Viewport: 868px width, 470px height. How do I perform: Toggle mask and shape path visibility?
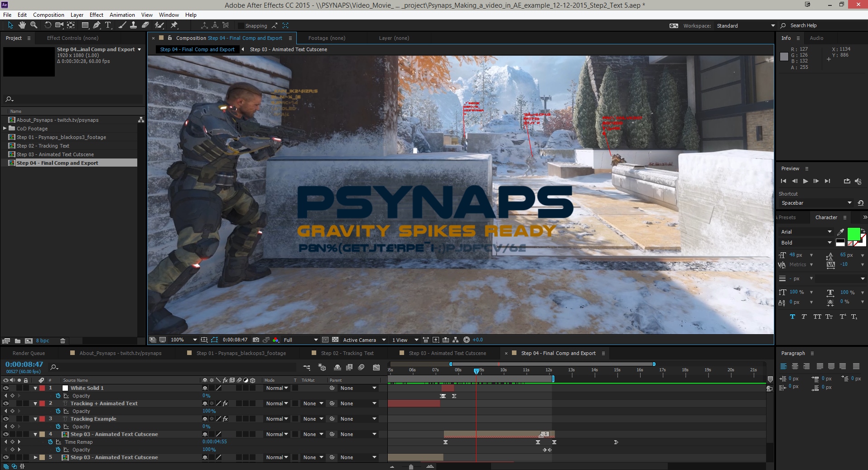tap(214, 340)
